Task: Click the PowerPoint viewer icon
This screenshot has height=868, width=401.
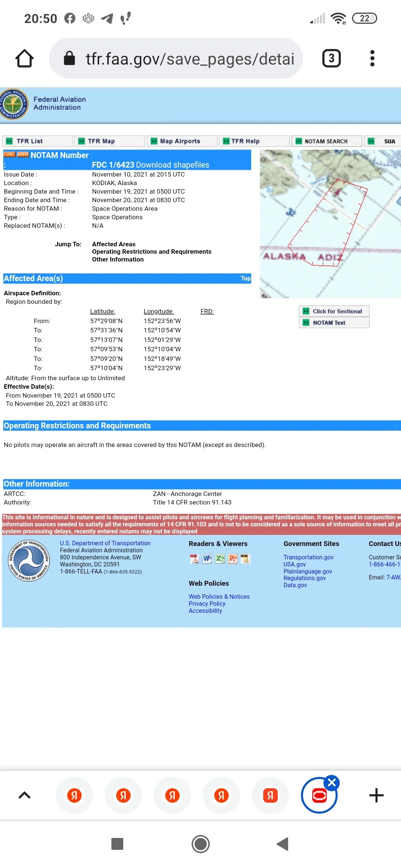Action: tap(233, 559)
